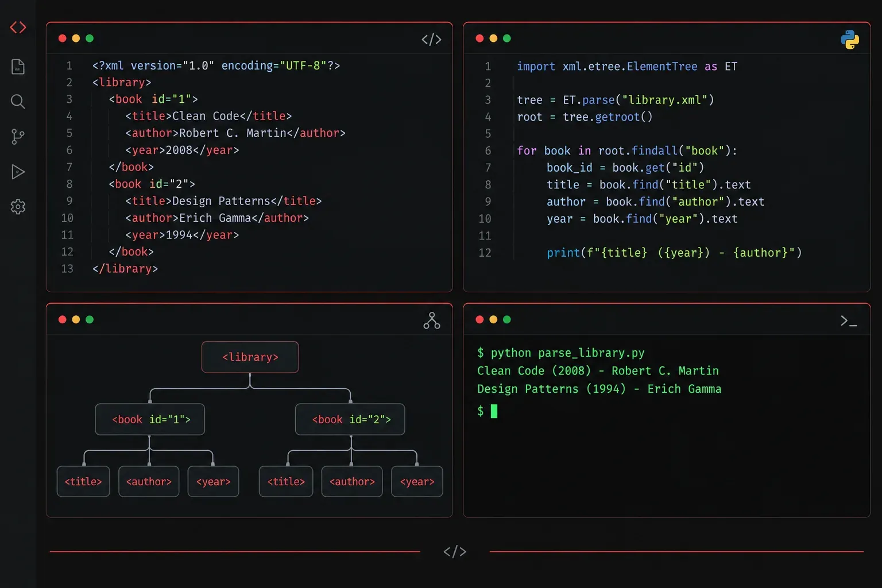
Task: Open the search icon in the sidebar
Action: click(18, 102)
